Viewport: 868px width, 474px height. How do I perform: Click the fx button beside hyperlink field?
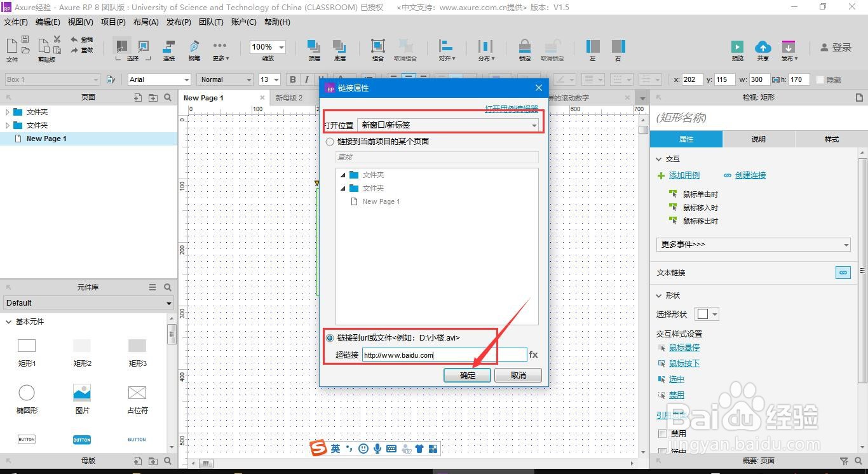pos(533,355)
